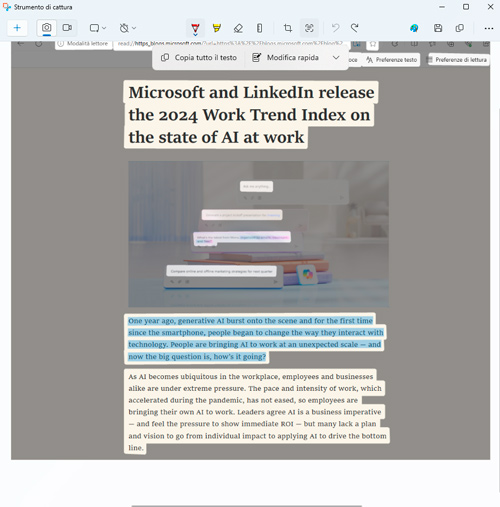Click the article hero image of Copilot prompts
500x507 pixels.
258,234
